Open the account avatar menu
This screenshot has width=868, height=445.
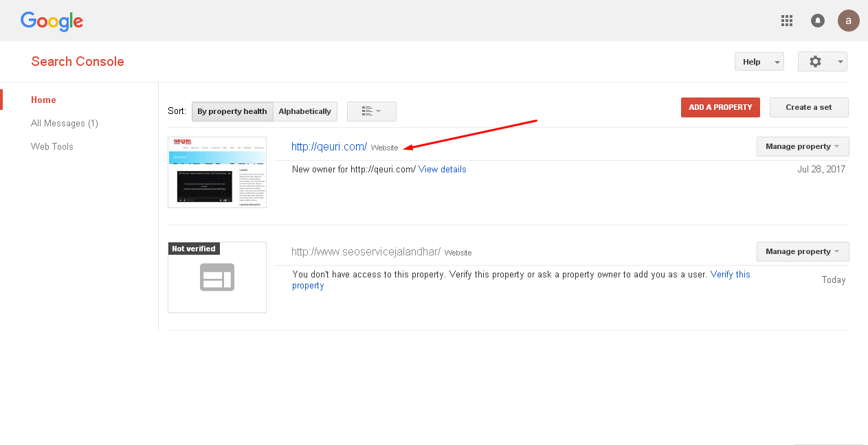[849, 21]
